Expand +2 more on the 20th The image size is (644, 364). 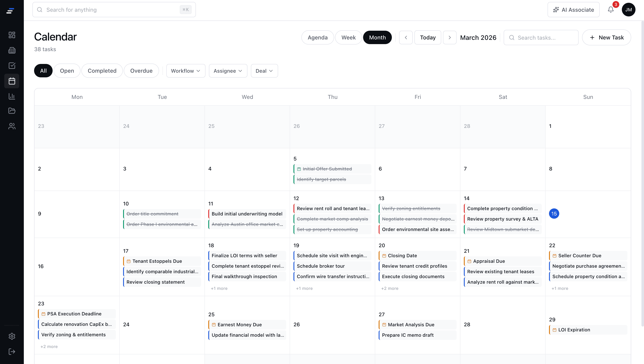(390, 288)
